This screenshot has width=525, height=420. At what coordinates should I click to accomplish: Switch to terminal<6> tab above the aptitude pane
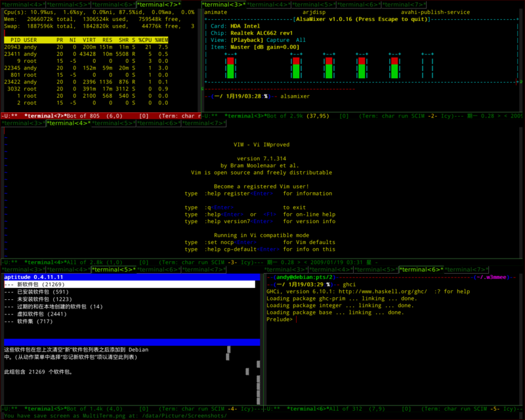pyautogui.click(x=159, y=270)
